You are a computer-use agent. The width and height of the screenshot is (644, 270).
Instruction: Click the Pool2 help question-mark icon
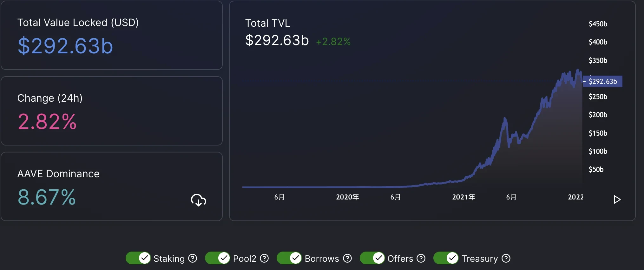tap(264, 259)
